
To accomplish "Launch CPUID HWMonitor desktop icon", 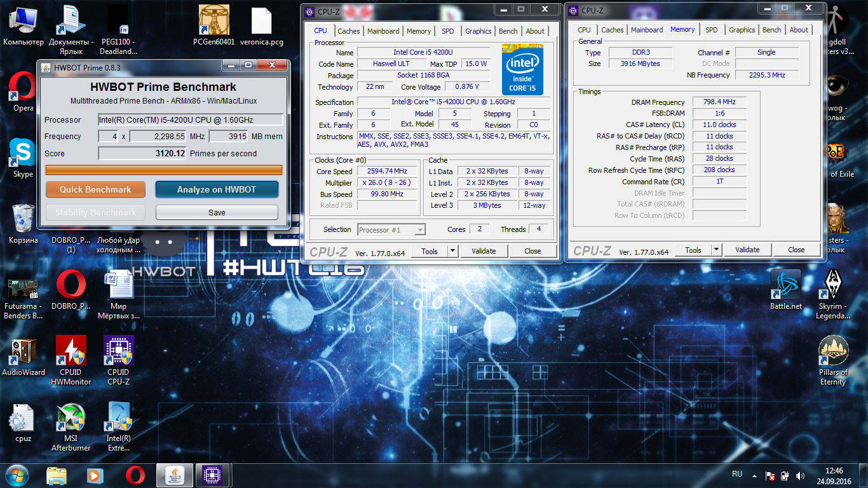I will pyautogui.click(x=71, y=361).
